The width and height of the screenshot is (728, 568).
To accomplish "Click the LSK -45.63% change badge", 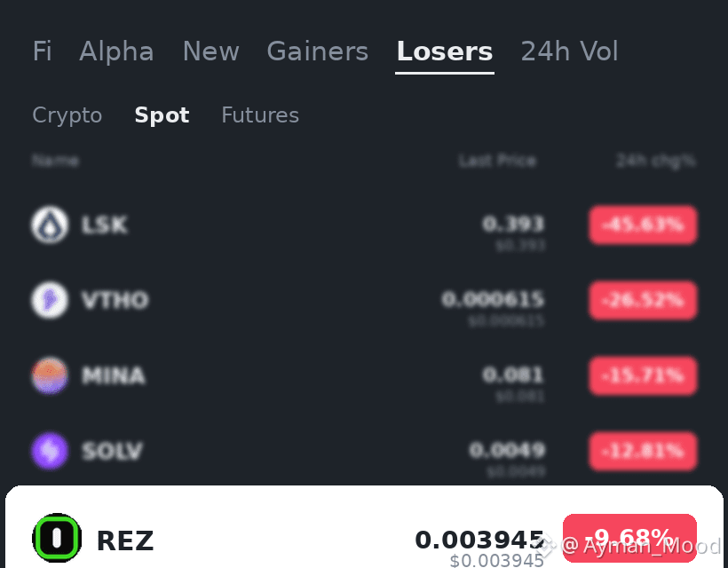I will 643,225.
